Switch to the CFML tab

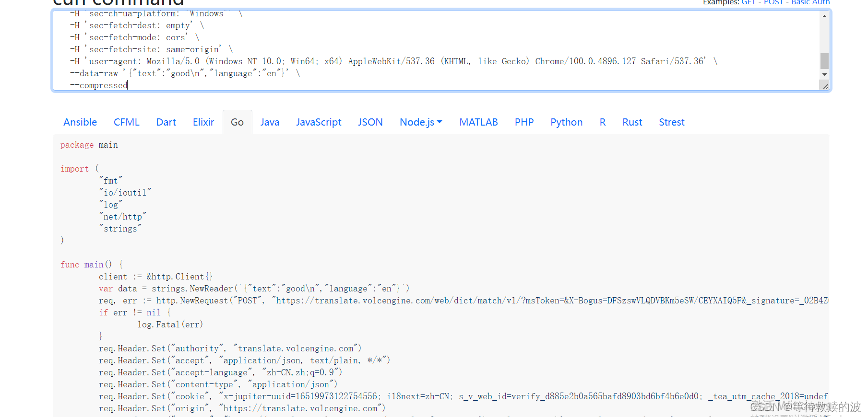[x=127, y=122]
